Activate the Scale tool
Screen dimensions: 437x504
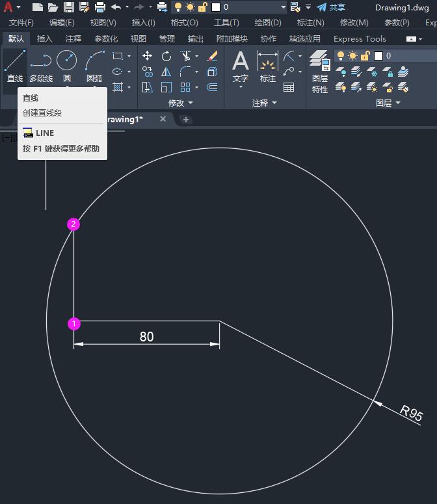[x=166, y=87]
